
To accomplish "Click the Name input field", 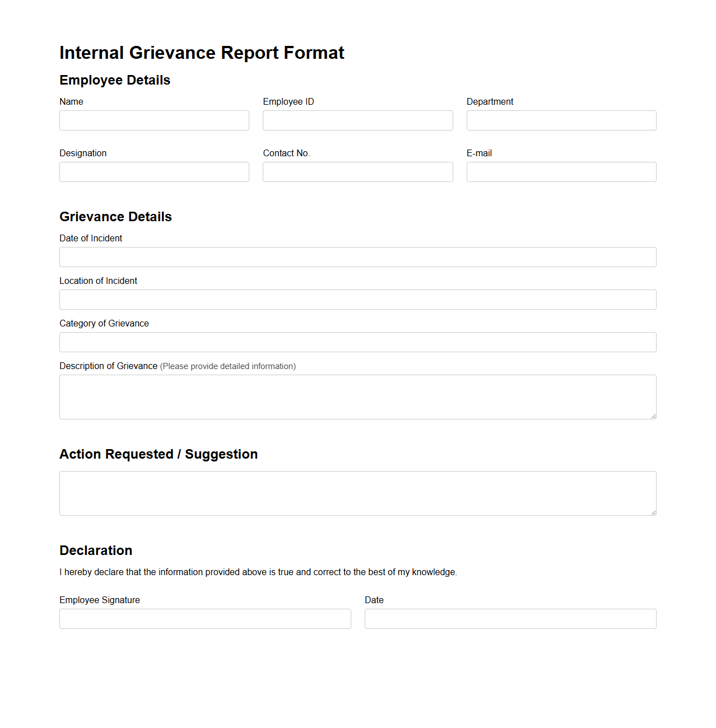I will [x=154, y=120].
